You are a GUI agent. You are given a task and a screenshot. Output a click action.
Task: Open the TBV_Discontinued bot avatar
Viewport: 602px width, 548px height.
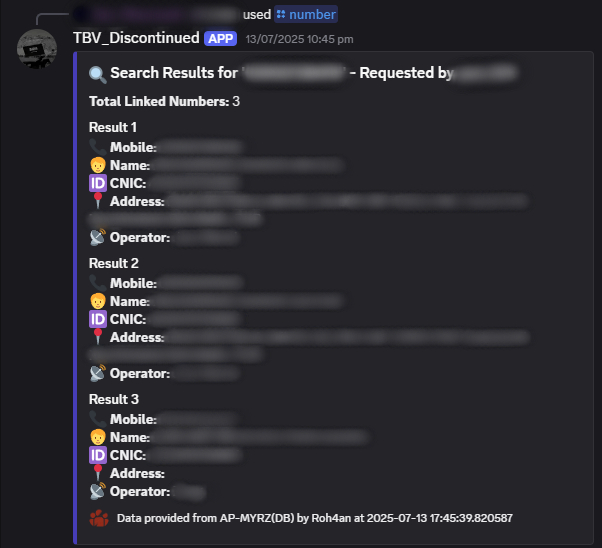point(37,49)
